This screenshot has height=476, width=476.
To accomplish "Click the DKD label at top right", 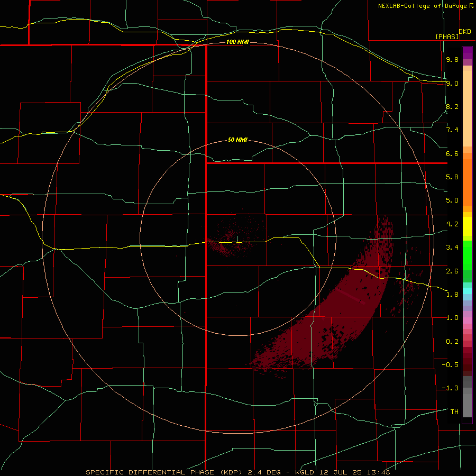I will [465, 32].
